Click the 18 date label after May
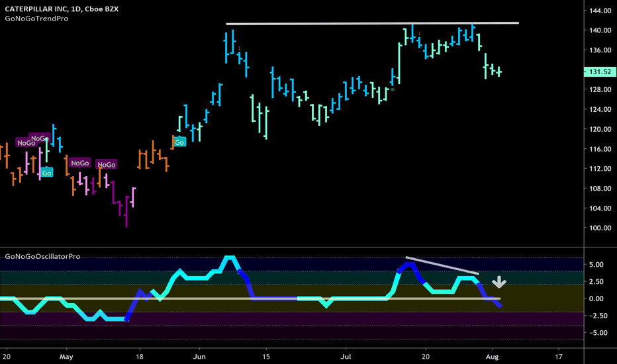The image size is (617, 364). 139,357
